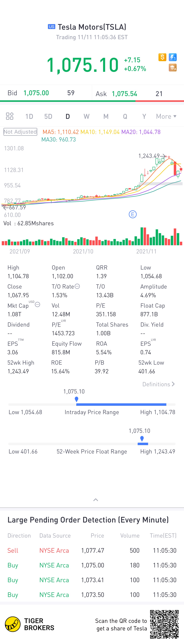Tap the orange dollar sign icon
The height and width of the screenshot is (644, 184).
[x=162, y=57]
